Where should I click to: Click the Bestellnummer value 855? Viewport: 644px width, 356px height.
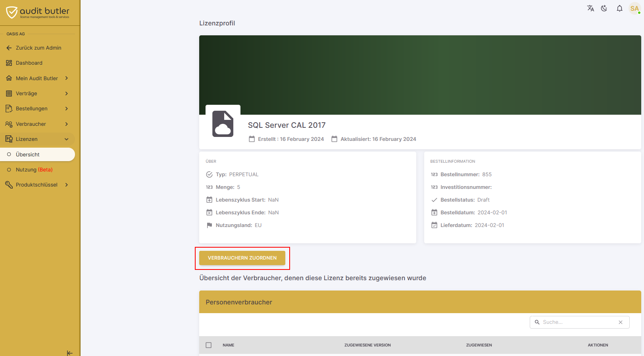tap(487, 175)
